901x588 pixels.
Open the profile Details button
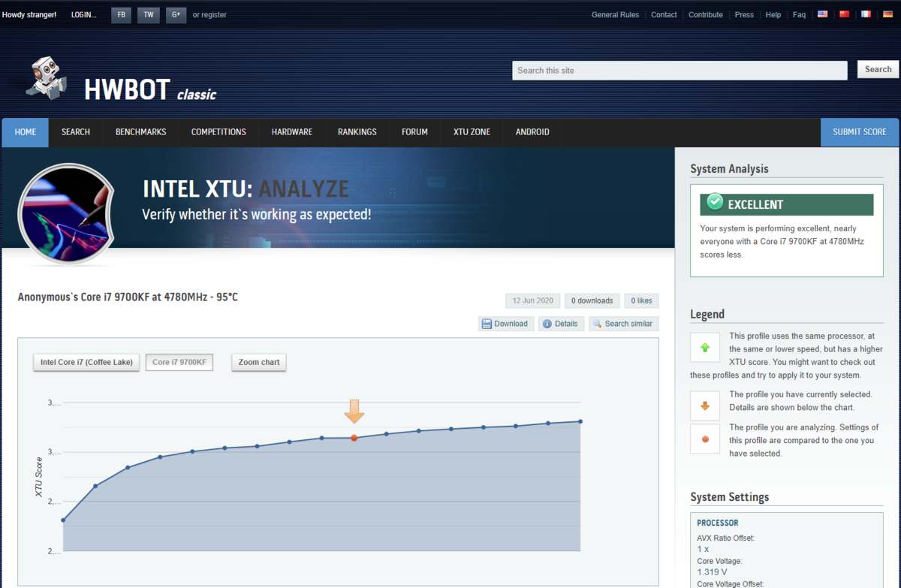coord(561,324)
